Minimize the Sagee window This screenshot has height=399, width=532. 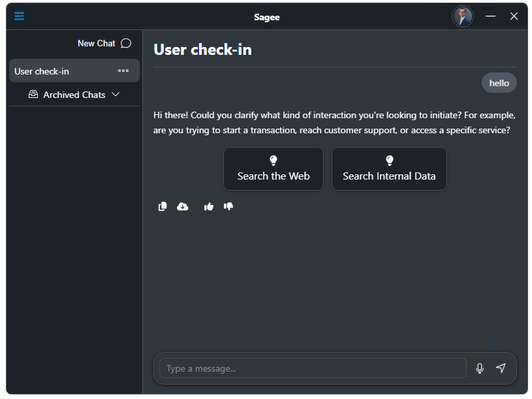[490, 16]
